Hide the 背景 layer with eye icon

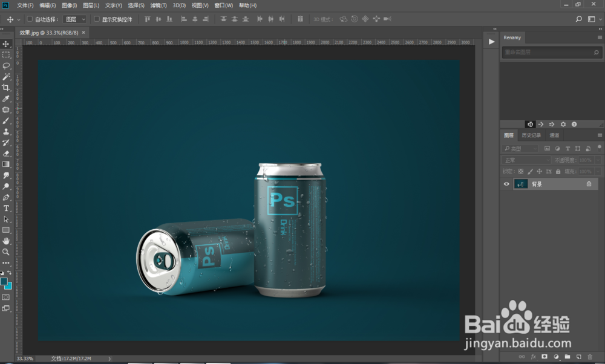pyautogui.click(x=506, y=184)
